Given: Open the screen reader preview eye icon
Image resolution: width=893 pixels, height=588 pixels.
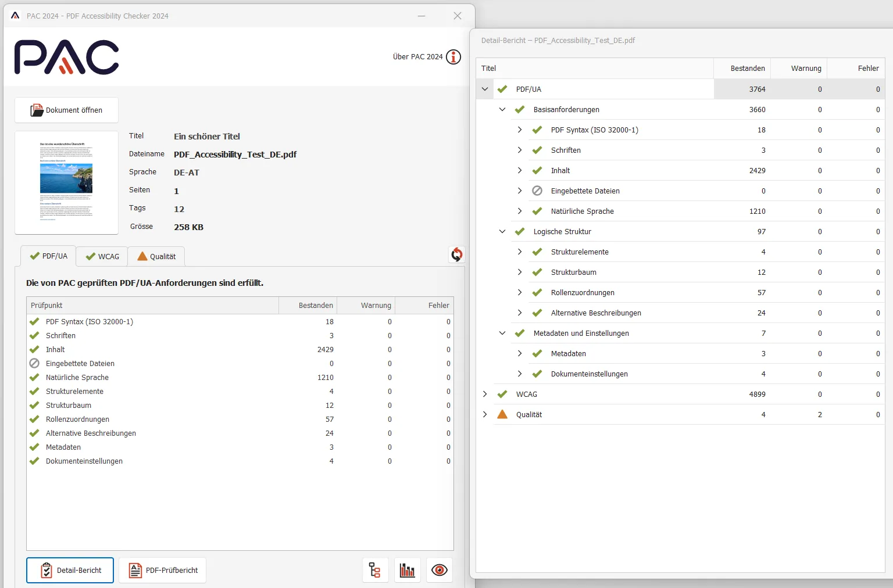Looking at the screenshot, I should coord(440,571).
